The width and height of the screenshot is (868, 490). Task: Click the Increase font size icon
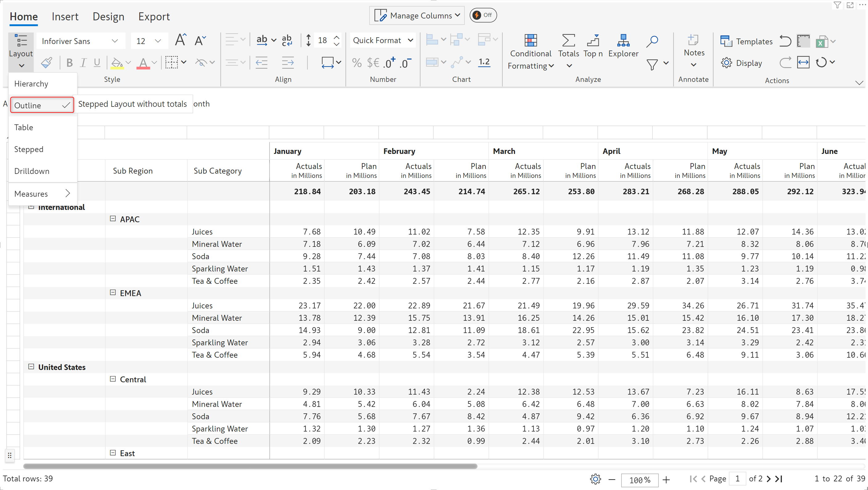point(180,40)
